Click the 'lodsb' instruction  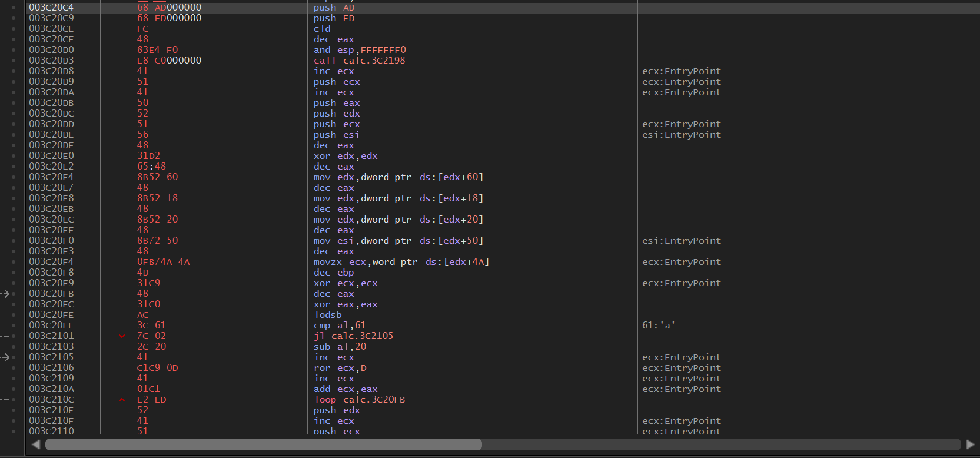(327, 315)
